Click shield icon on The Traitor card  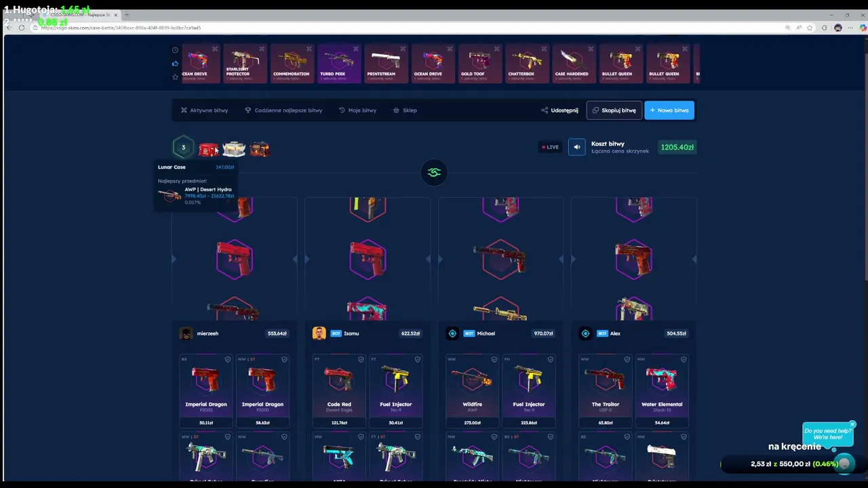click(x=627, y=359)
